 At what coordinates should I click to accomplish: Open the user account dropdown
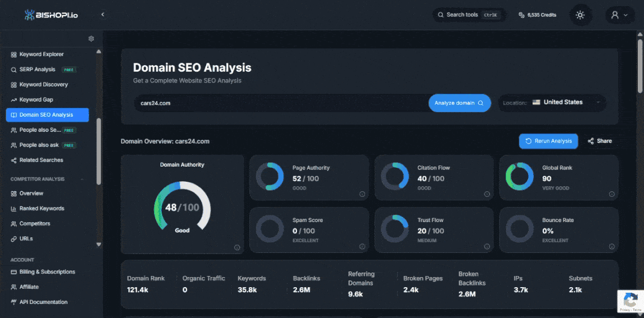pyautogui.click(x=619, y=15)
